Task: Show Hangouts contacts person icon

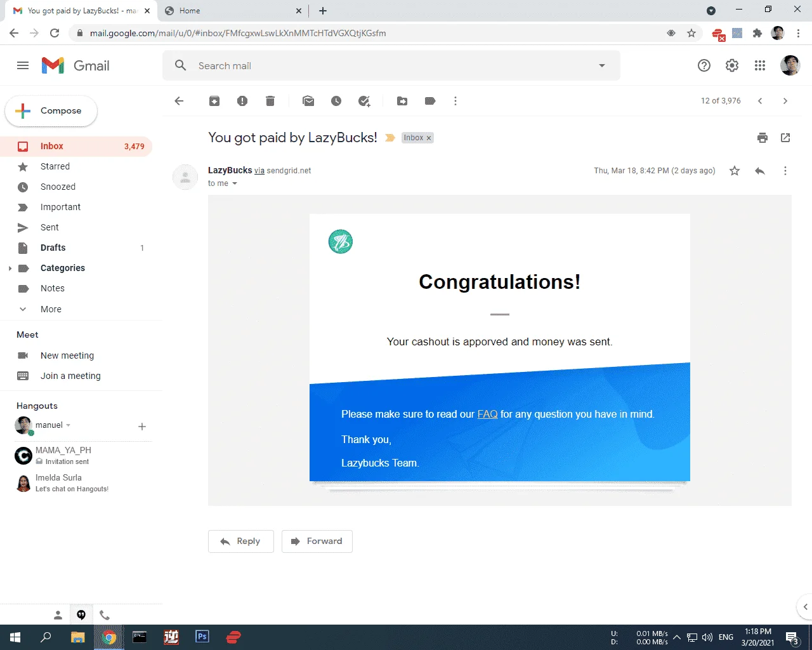Action: coord(58,615)
